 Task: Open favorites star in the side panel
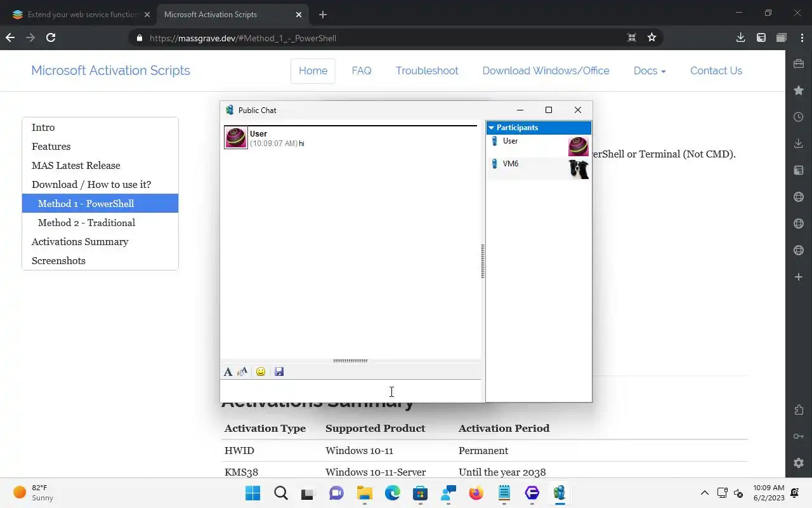[799, 90]
